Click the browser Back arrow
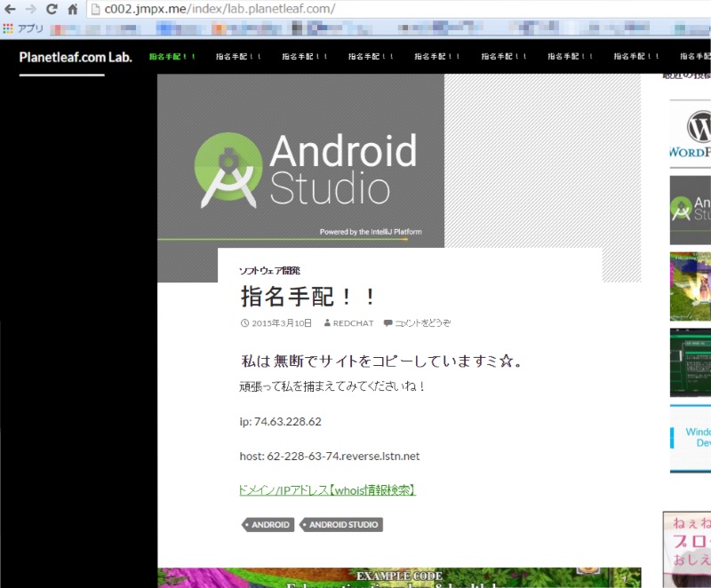The height and width of the screenshot is (588, 711). (10, 9)
